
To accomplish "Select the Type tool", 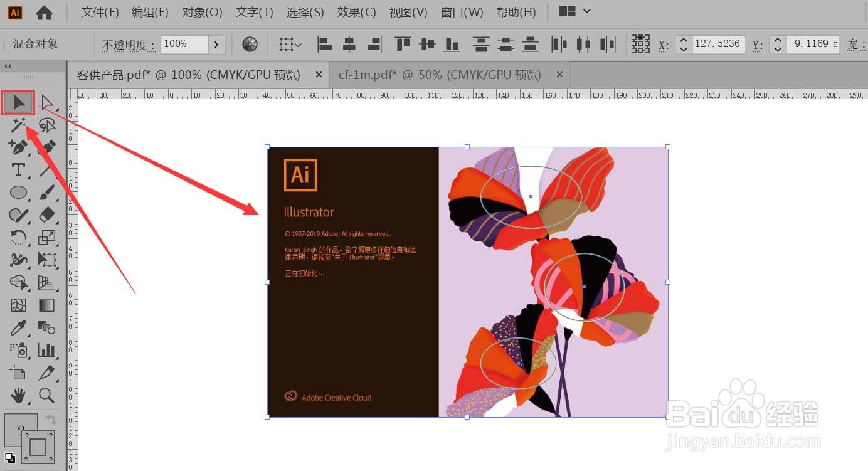I will click(18, 170).
